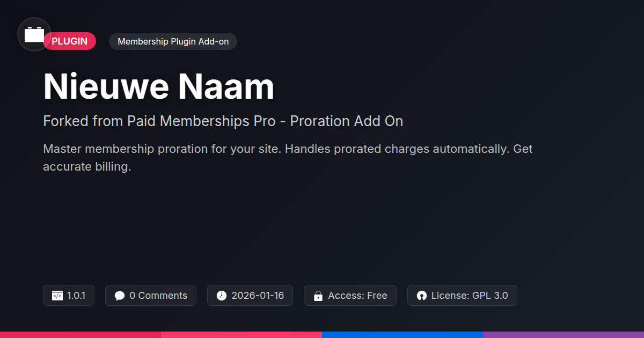This screenshot has width=644, height=338.
Task: Click the 1.0.1 version label
Action: [x=76, y=296]
